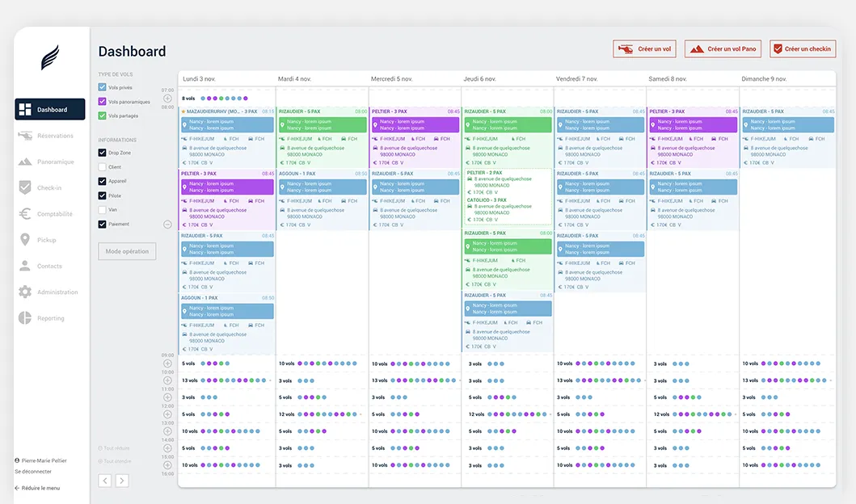This screenshot has height=504, width=856.
Task: Click the location pin in MAZAUDIERURHV route bar
Action: [184, 125]
